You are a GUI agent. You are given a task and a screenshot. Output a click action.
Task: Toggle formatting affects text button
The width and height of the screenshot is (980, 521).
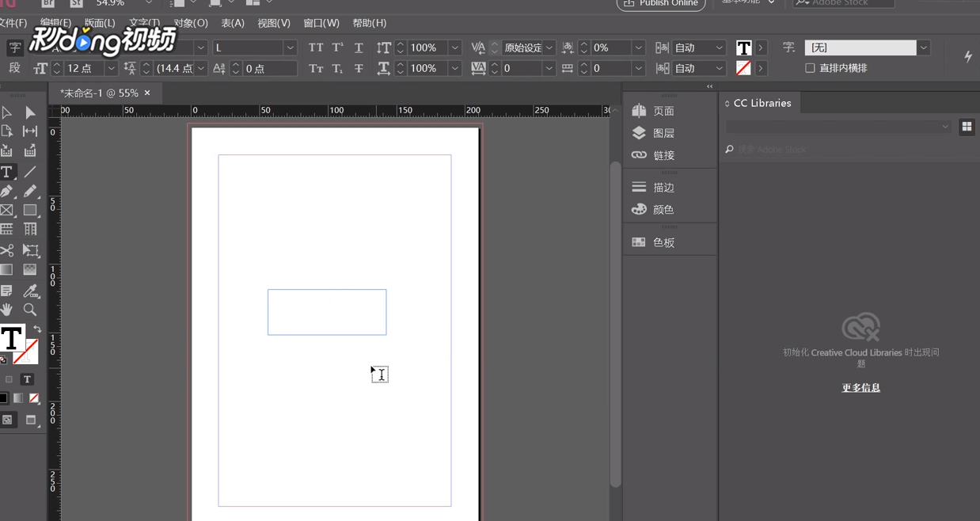click(27, 379)
